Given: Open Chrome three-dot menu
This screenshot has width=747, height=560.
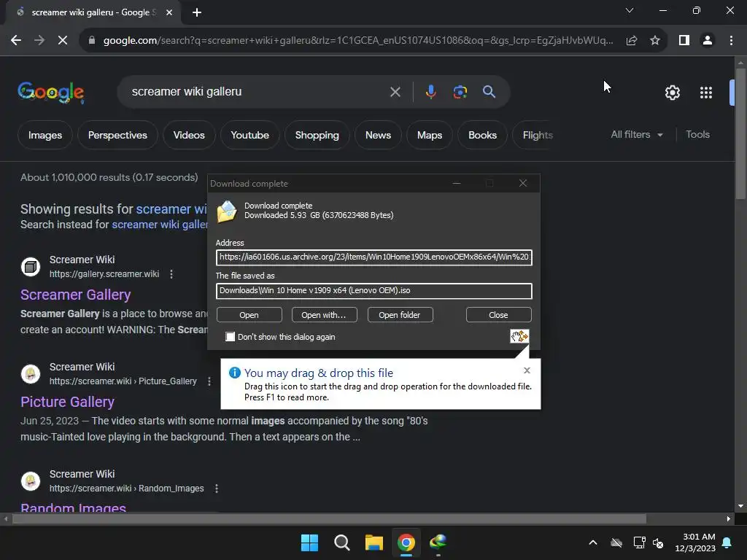Looking at the screenshot, I should pos(731,41).
